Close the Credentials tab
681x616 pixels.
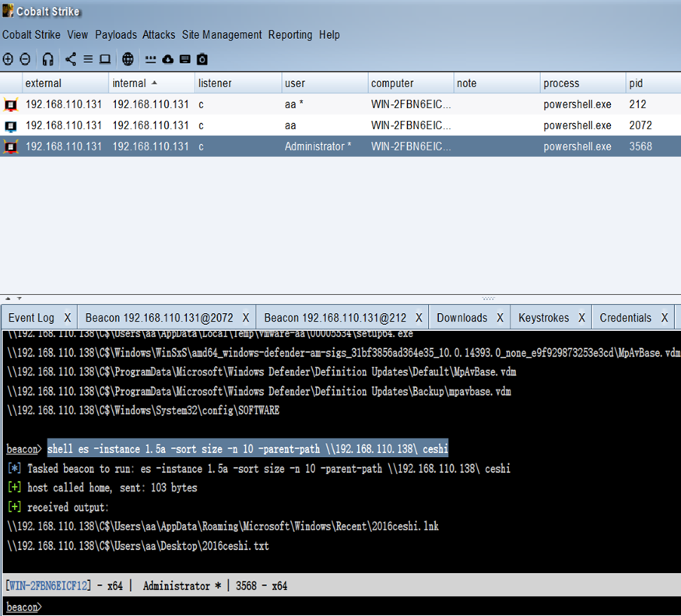click(x=665, y=318)
